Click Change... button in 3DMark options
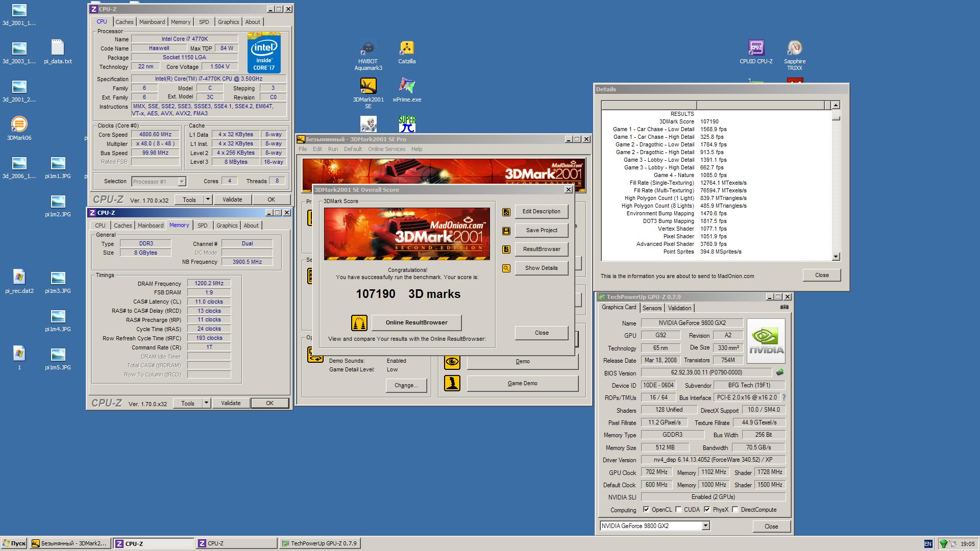Image resolution: width=980 pixels, height=551 pixels. pos(406,386)
